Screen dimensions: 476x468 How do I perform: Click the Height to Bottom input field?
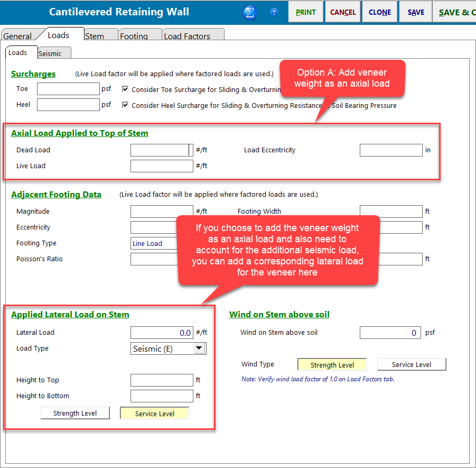click(162, 396)
